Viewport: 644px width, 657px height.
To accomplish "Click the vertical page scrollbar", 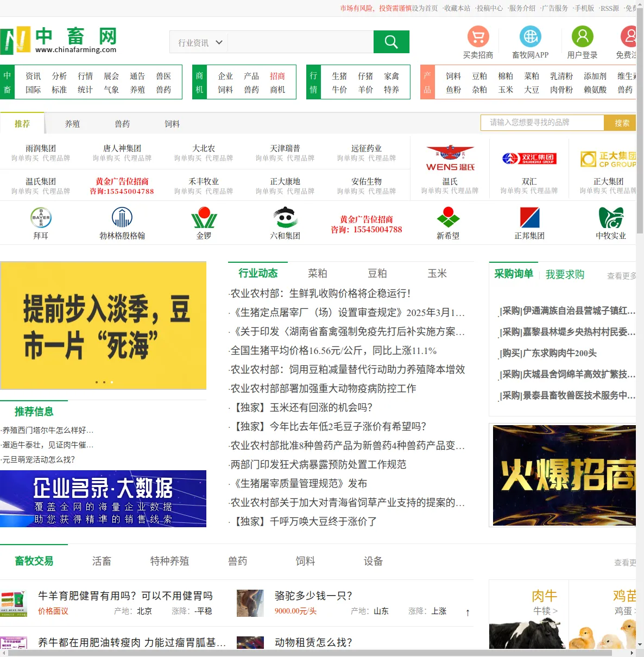I will point(640,122).
